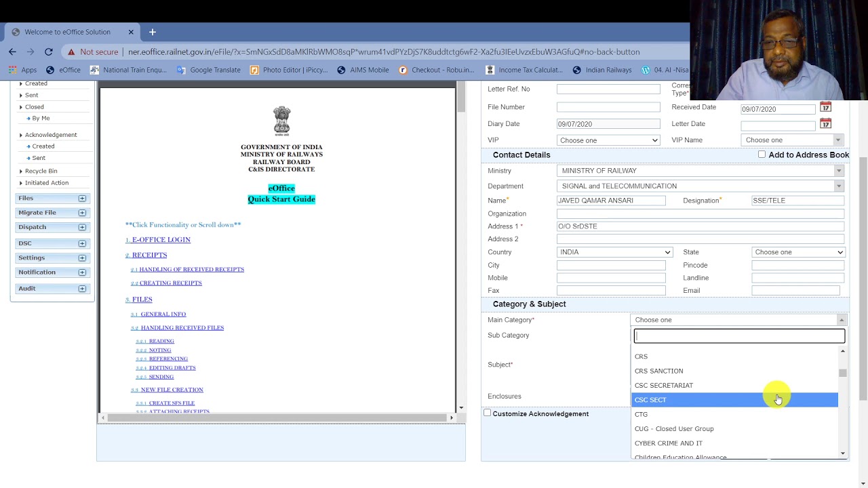Enable Customize Acknowledgement checkbox
This screenshot has height=488, width=868.
click(x=487, y=413)
